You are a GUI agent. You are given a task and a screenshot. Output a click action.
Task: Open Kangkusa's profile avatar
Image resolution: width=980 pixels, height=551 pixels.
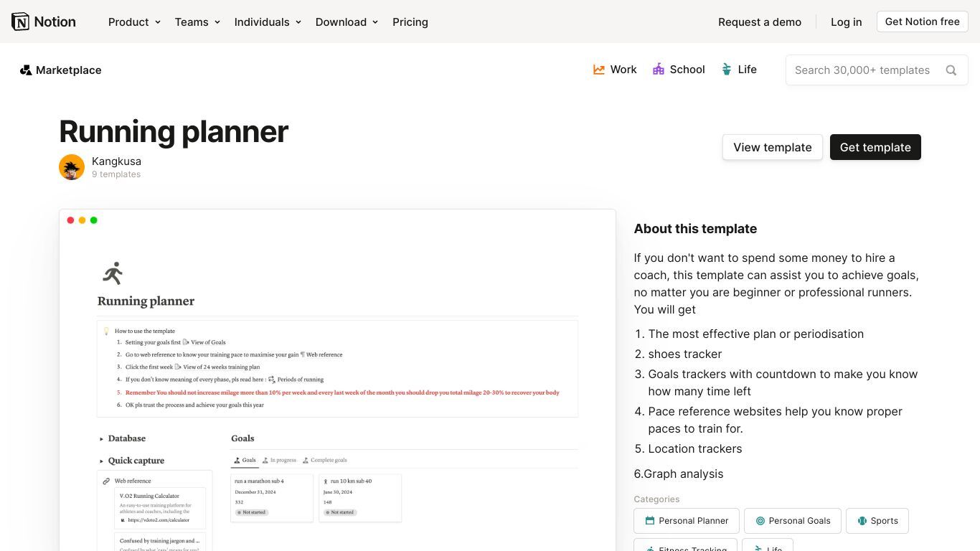72,167
